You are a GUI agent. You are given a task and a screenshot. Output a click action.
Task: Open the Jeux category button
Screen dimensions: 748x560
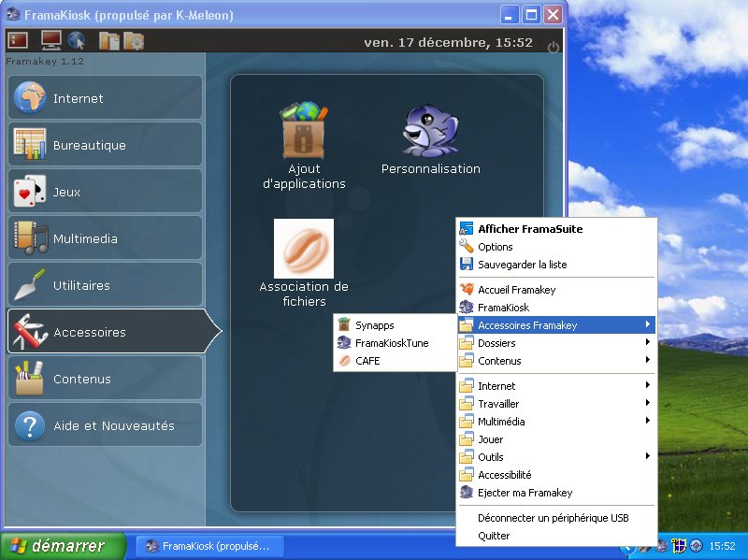105,191
